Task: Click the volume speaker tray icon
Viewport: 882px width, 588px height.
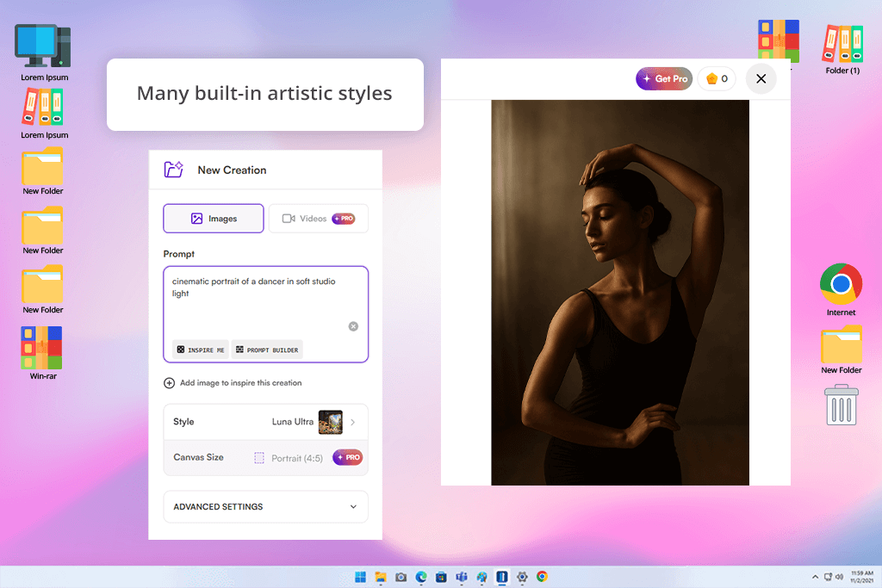Action: pyautogui.click(x=839, y=577)
